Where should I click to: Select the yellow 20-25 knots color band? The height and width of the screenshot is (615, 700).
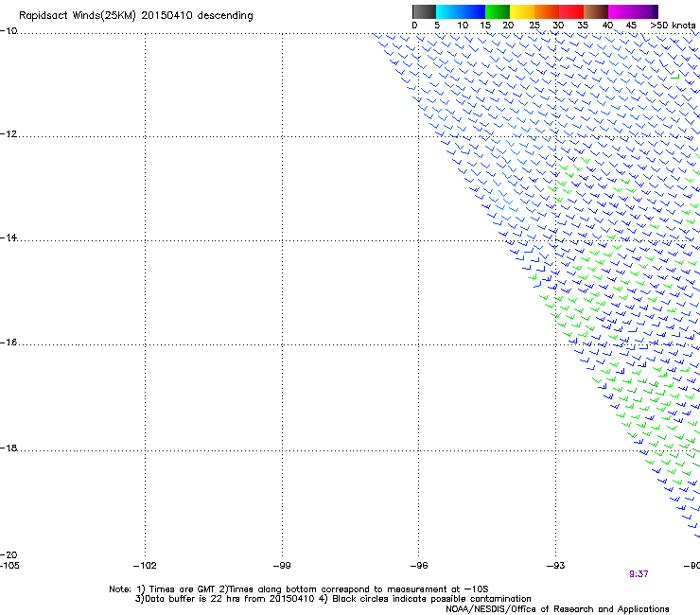(x=522, y=11)
